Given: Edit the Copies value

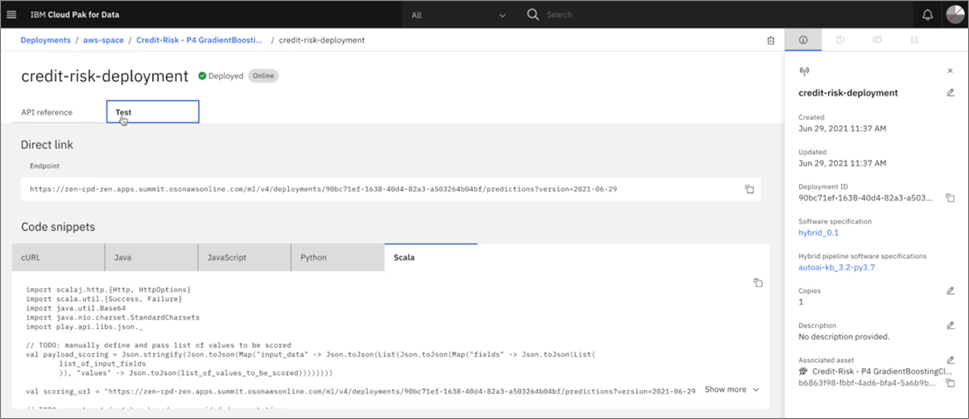Looking at the screenshot, I should tap(950, 290).
